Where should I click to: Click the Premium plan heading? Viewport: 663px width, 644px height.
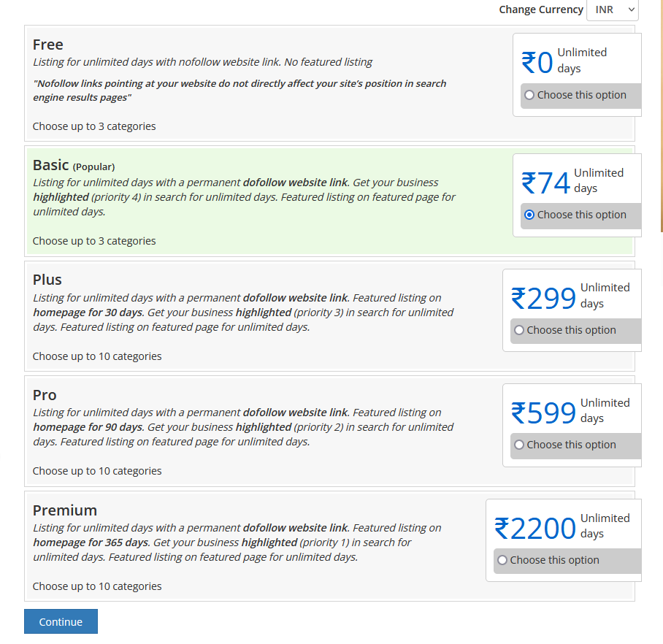point(65,510)
